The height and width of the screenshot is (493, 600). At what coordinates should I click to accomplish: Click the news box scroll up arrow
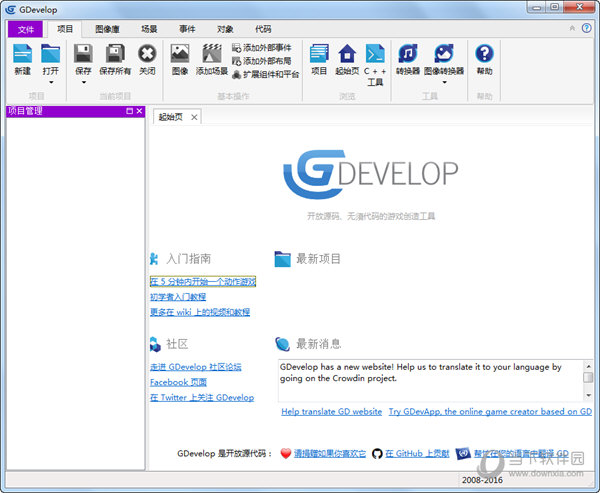tap(588, 366)
